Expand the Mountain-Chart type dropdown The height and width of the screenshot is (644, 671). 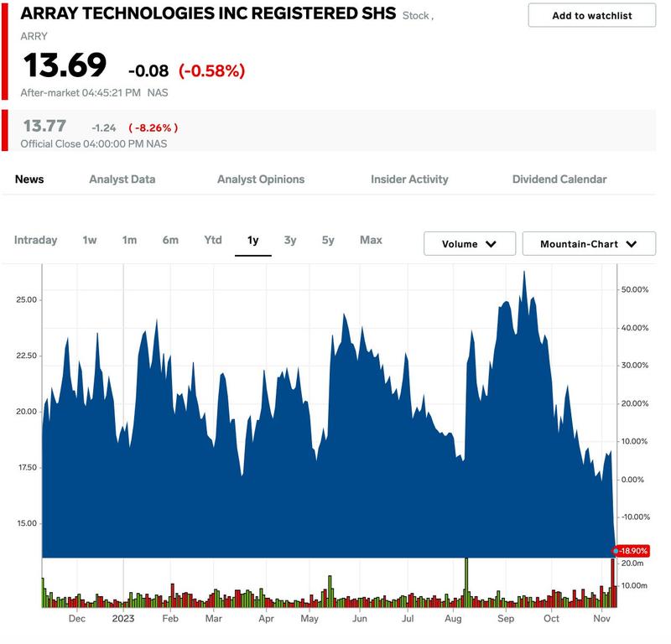[x=589, y=244]
